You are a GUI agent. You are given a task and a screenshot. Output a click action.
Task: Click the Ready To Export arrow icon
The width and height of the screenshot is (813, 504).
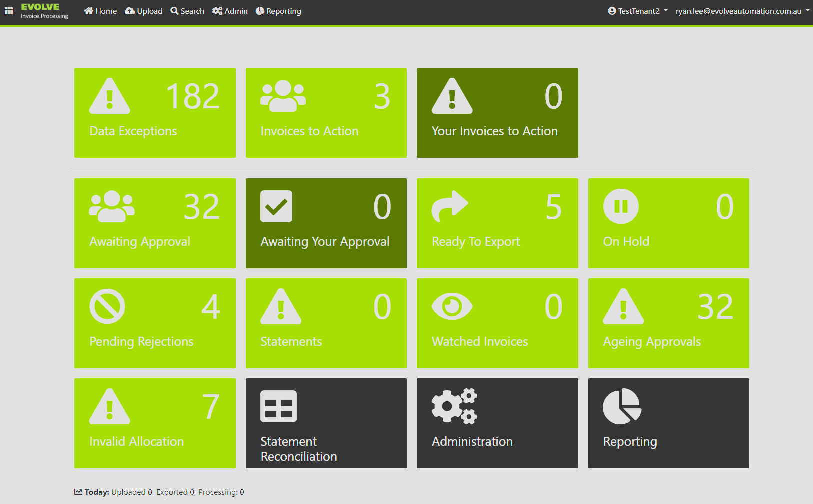[450, 206]
